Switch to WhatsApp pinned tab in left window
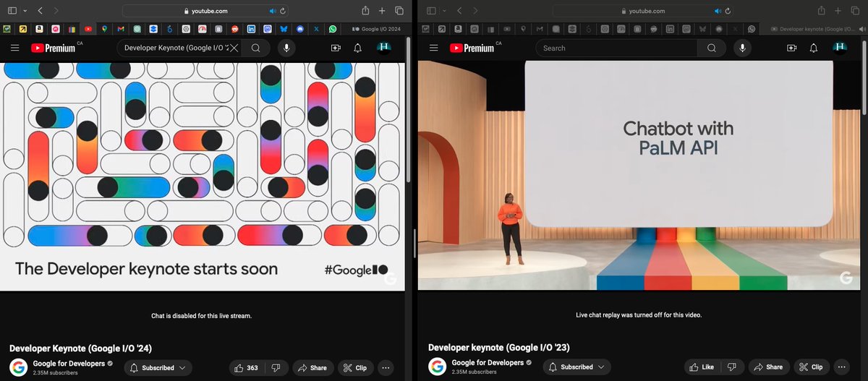Image resolution: width=868 pixels, height=381 pixels. (333, 29)
